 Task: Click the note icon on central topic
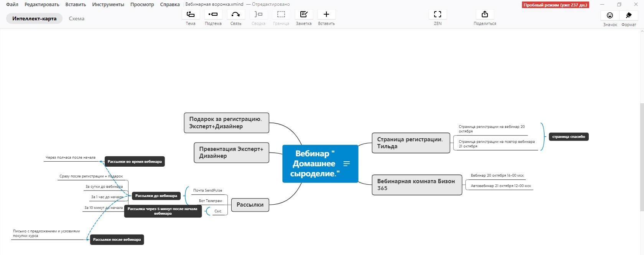pyautogui.click(x=346, y=164)
